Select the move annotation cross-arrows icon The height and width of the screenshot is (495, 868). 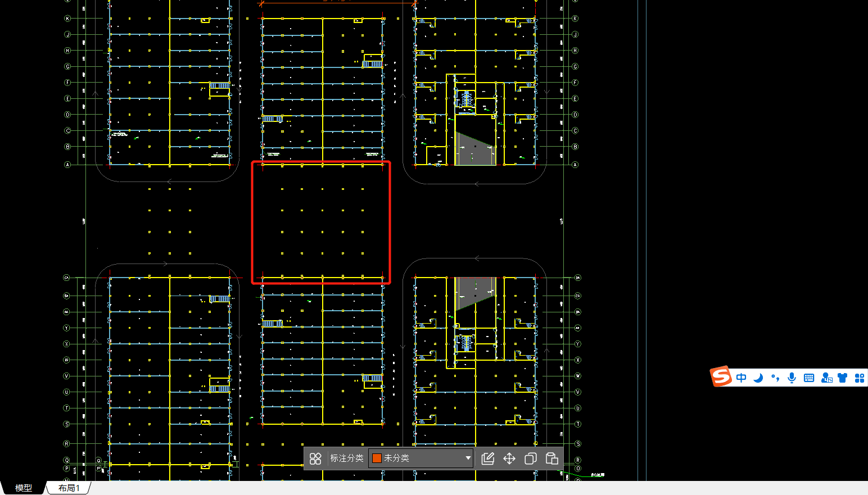(509, 458)
